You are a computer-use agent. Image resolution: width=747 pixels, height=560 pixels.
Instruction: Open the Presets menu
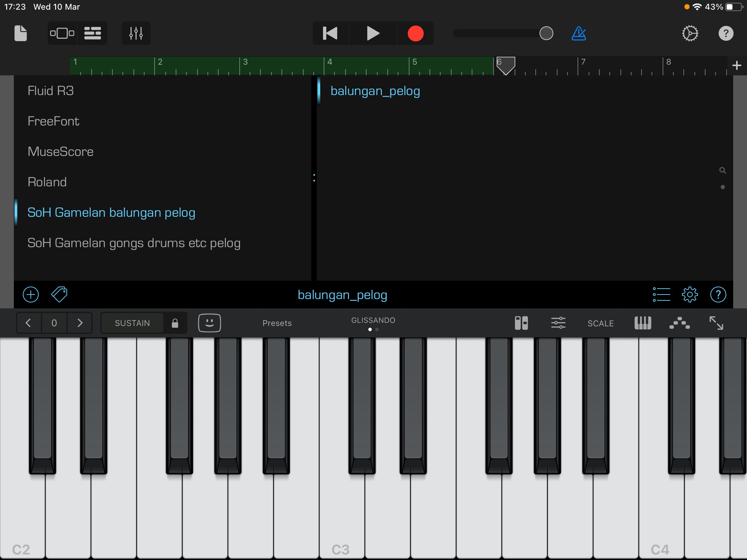click(277, 323)
